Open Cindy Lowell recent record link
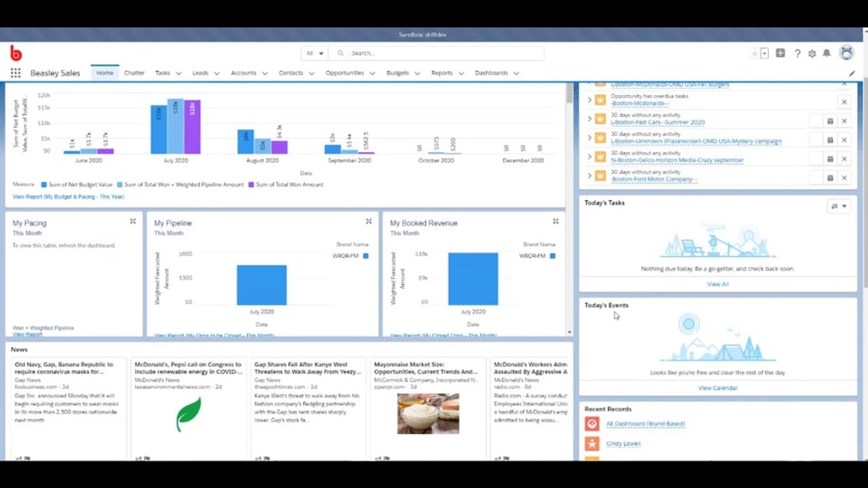This screenshot has width=868, height=488. [623, 443]
